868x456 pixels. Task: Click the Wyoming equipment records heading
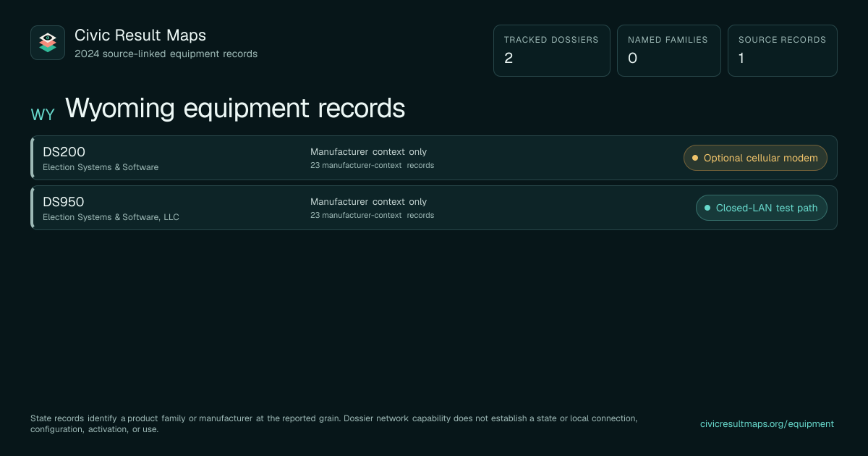pos(235,109)
